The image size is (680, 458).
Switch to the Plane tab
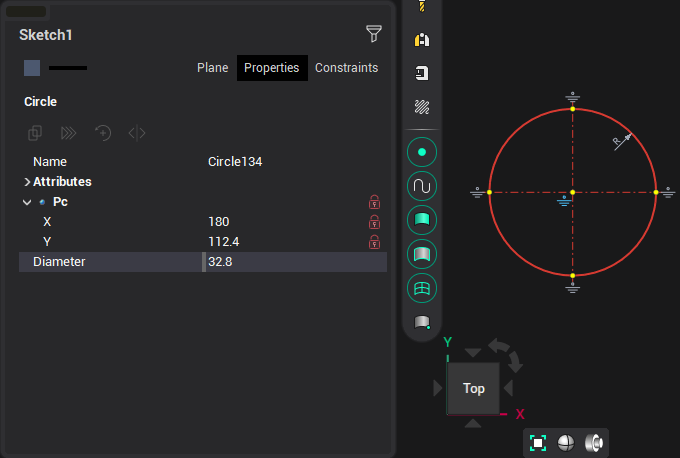click(212, 68)
